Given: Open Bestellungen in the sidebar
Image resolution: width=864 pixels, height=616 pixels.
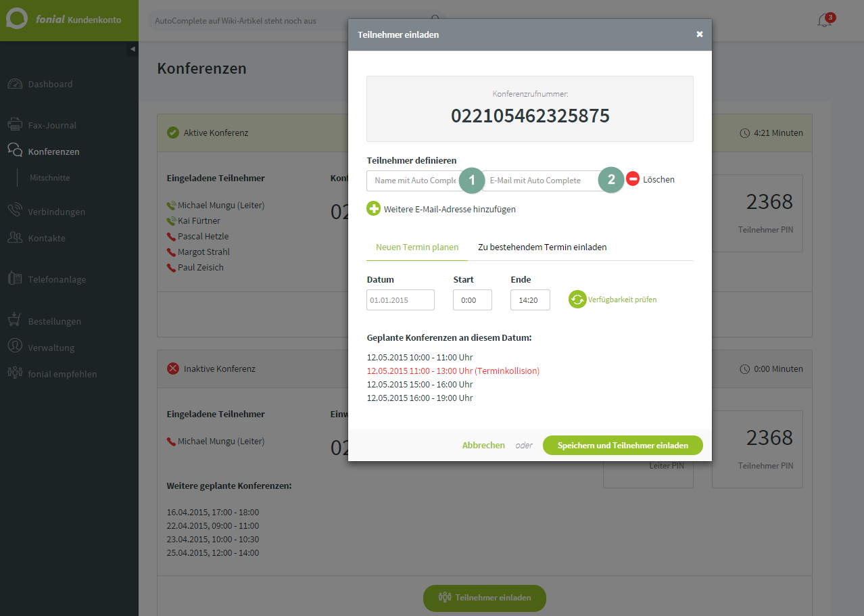Looking at the screenshot, I should [54, 321].
